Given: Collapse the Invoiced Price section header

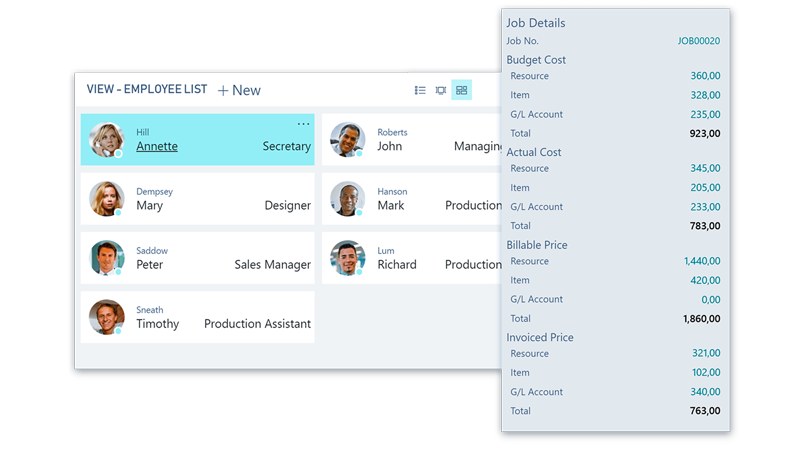Looking at the screenshot, I should (x=540, y=337).
